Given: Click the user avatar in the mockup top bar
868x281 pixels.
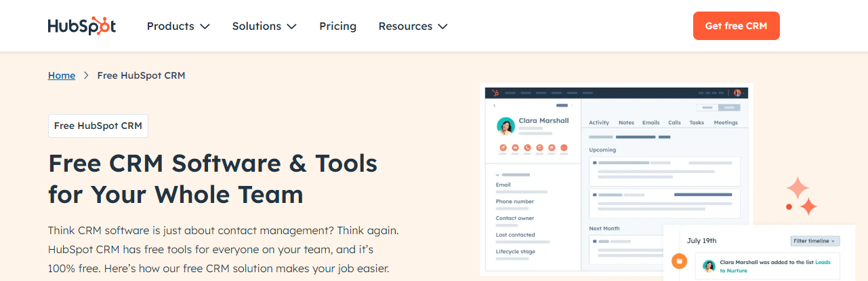Looking at the screenshot, I should point(737,93).
